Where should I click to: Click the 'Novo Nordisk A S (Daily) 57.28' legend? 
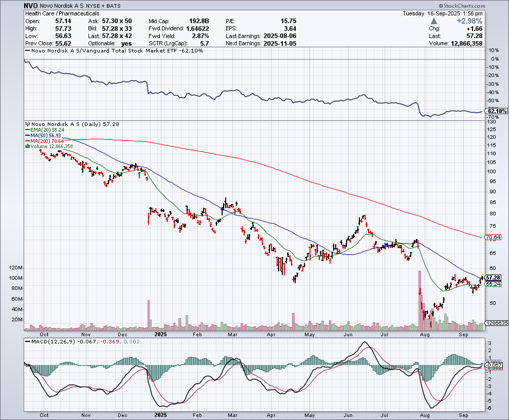point(75,124)
